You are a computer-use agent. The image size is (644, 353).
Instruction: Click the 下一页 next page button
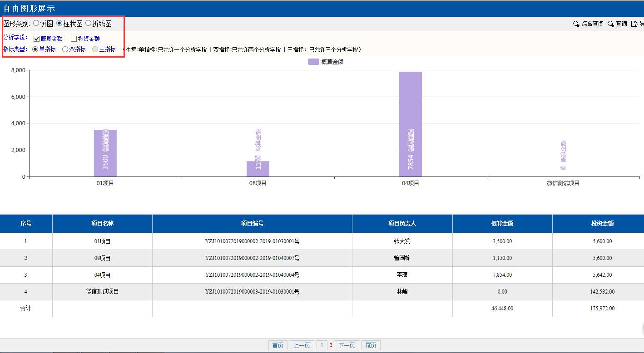(x=347, y=345)
